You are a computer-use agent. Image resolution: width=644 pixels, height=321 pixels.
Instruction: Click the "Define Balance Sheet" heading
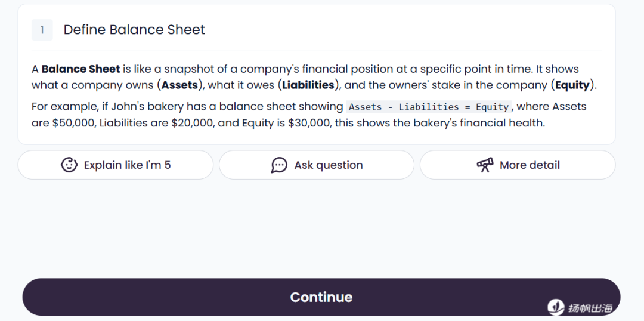134,30
